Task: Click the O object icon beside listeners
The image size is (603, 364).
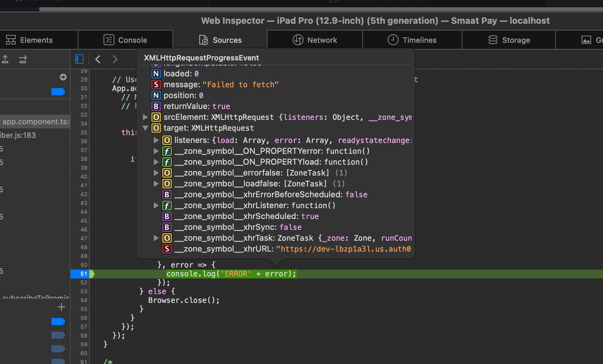Action: (x=167, y=140)
